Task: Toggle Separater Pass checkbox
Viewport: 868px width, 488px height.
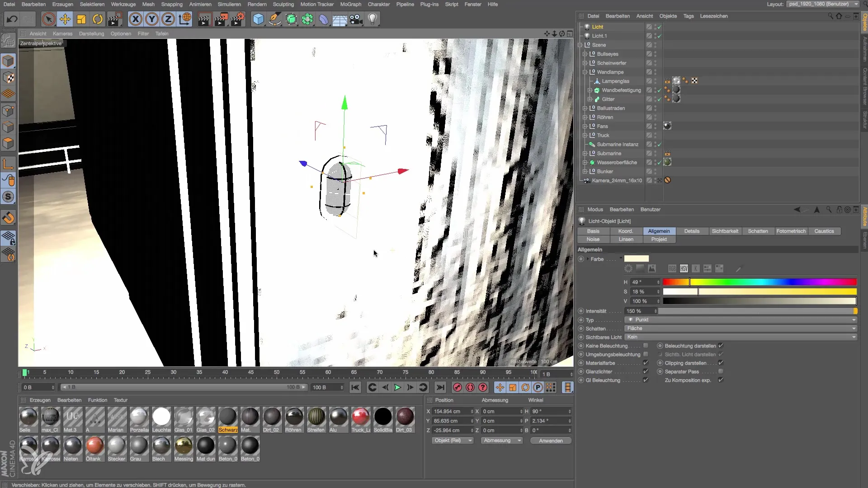Action: point(721,371)
